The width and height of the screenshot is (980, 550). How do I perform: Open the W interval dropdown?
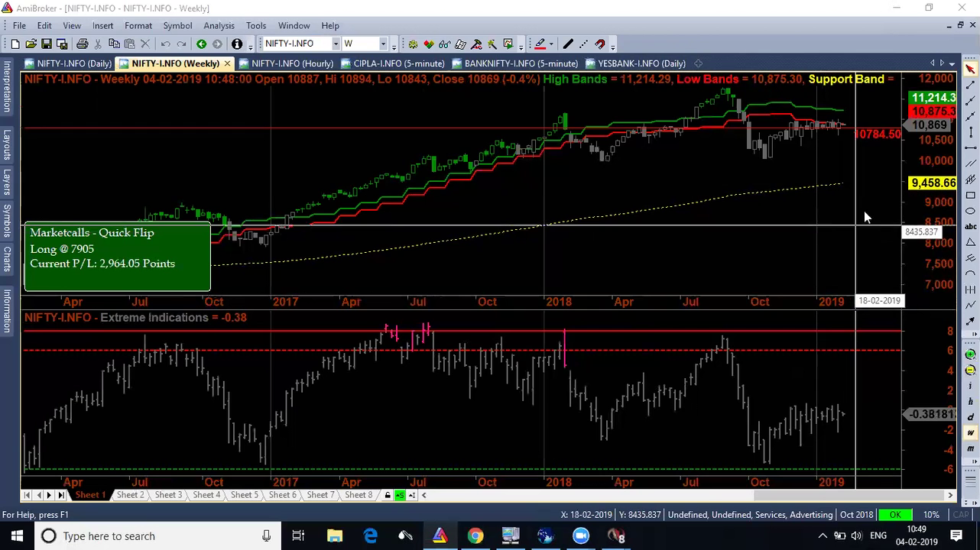383,44
